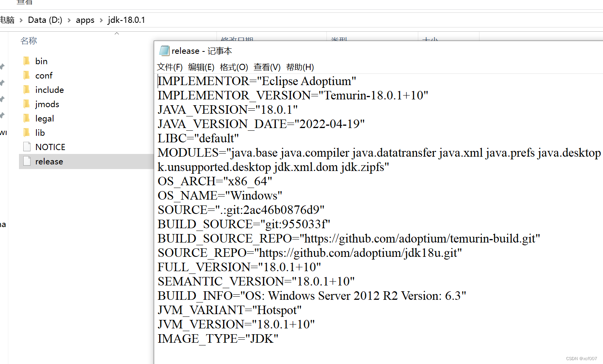Open the 格式(O) menu in Notepad

coord(234,67)
